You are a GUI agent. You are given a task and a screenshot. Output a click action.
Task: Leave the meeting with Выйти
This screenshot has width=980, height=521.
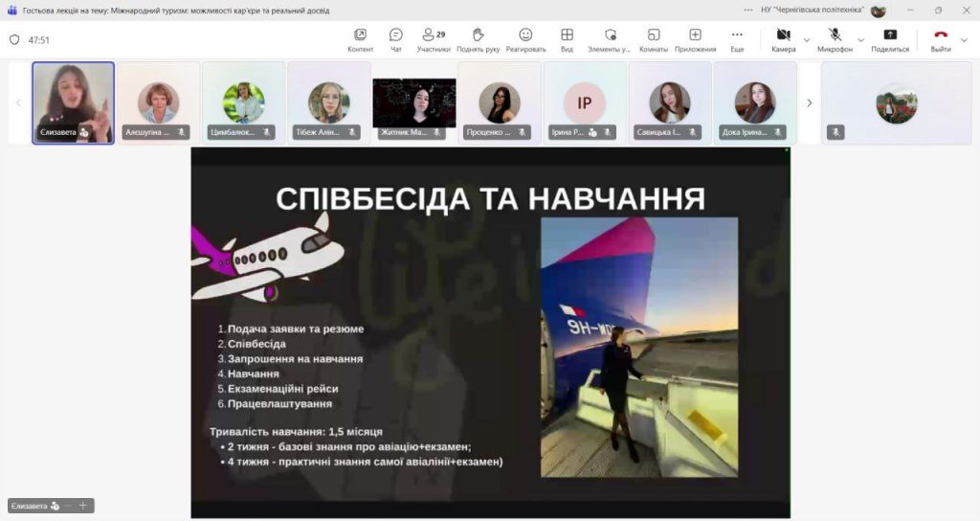(940, 39)
